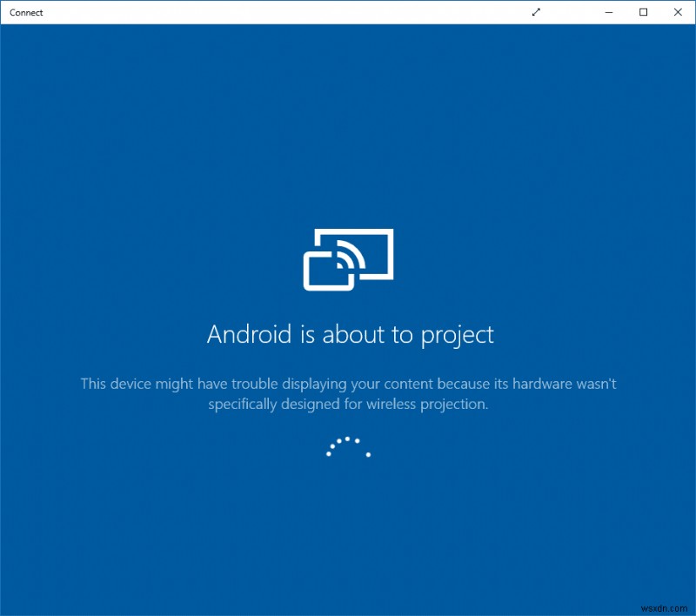Maximize the Connect window

(x=645, y=13)
